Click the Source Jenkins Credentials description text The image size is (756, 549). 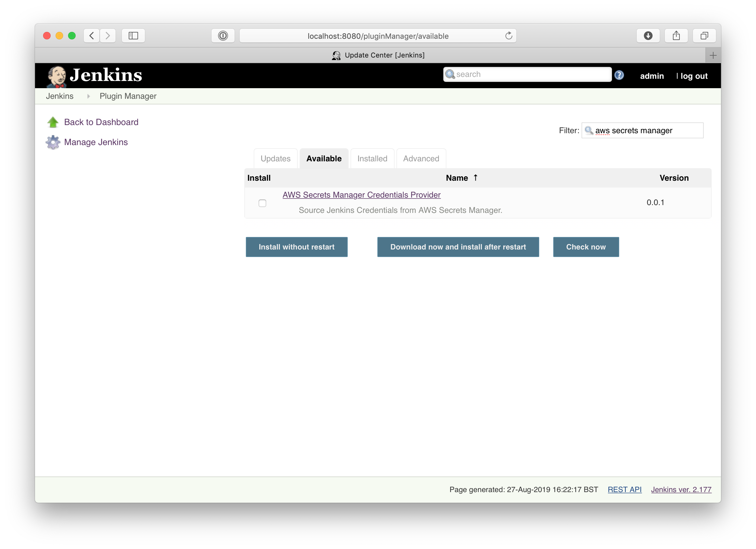(x=400, y=210)
